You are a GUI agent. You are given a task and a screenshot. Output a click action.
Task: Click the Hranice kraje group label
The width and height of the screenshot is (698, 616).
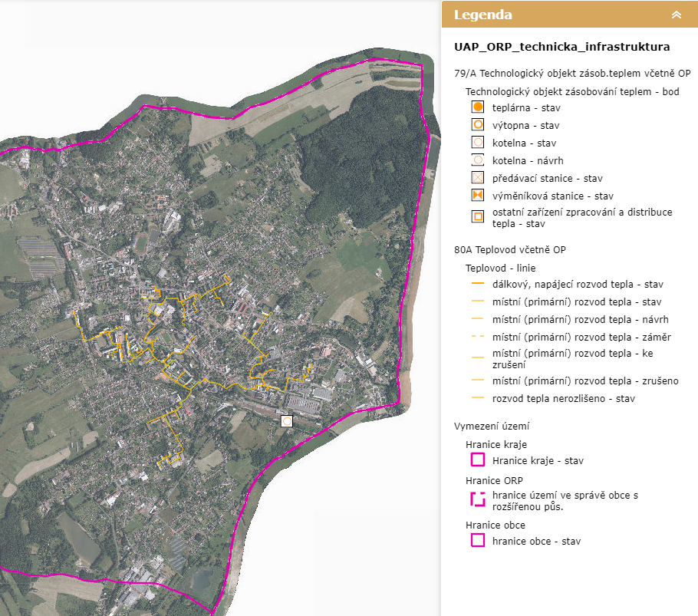point(496,444)
